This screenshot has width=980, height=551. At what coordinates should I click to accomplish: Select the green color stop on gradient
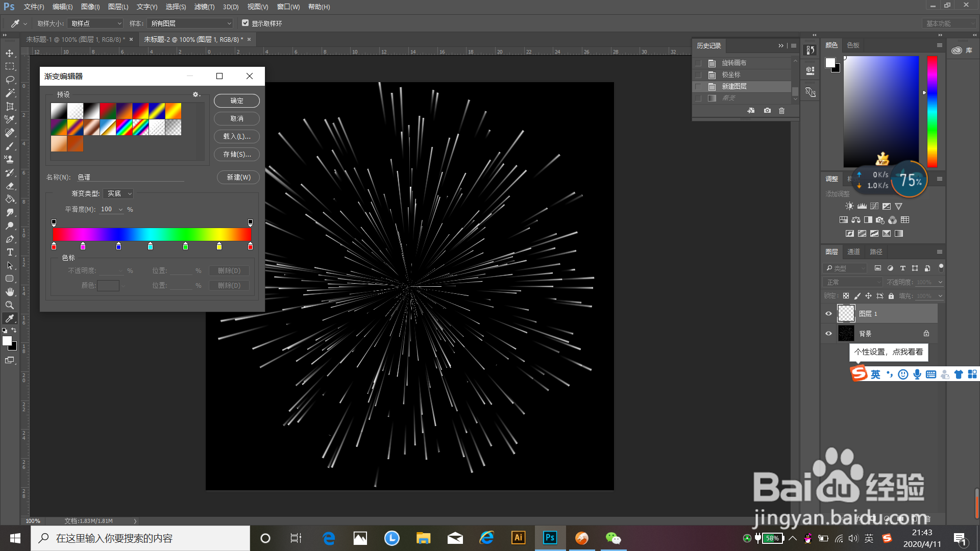point(185,246)
